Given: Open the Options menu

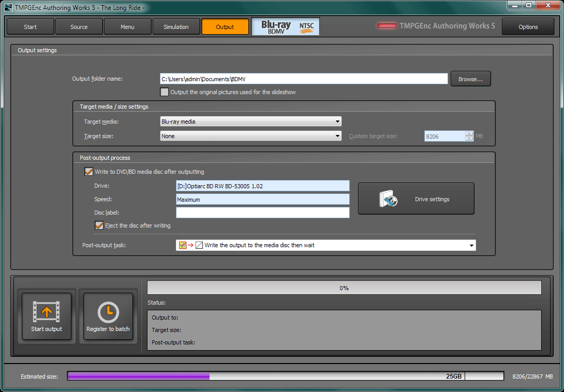Looking at the screenshot, I should point(528,26).
